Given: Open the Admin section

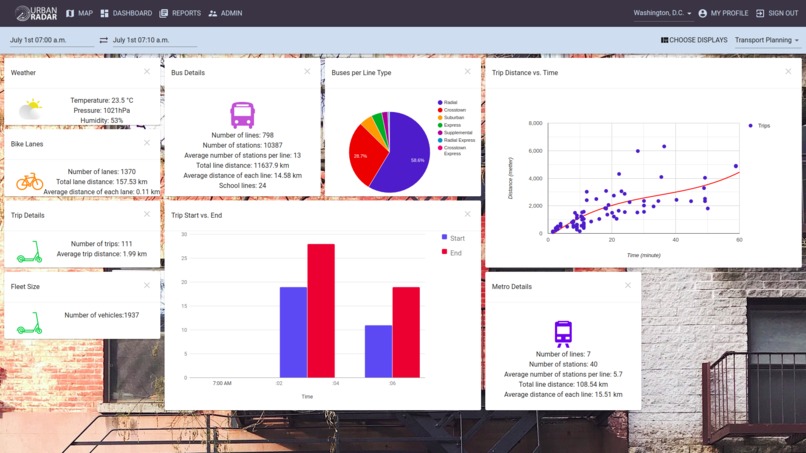Looking at the screenshot, I should coord(226,13).
